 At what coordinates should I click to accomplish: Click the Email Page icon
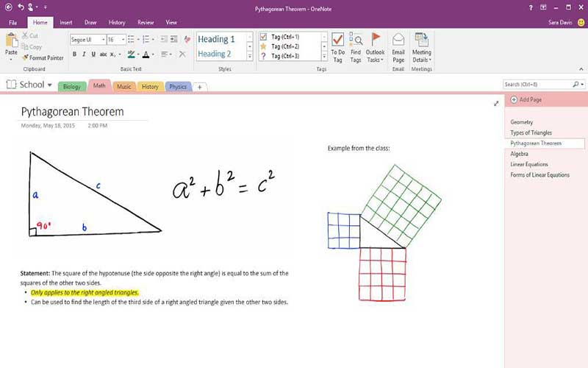pyautogui.click(x=398, y=44)
